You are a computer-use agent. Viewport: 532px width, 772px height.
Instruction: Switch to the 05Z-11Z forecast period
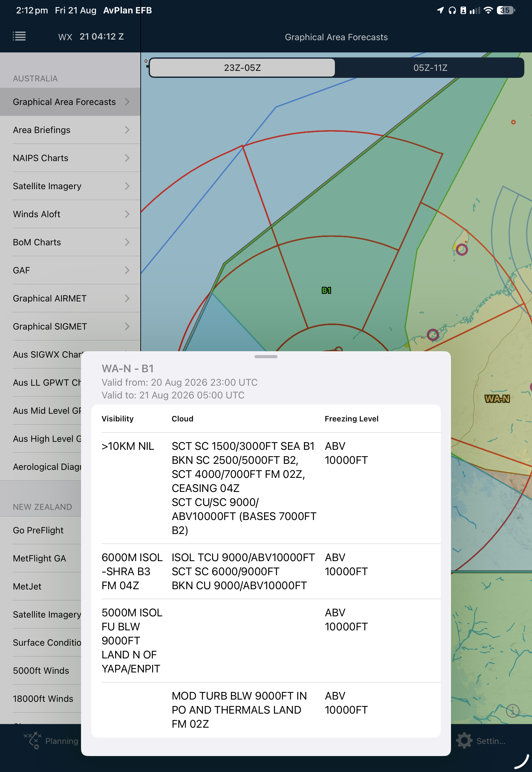[430, 68]
